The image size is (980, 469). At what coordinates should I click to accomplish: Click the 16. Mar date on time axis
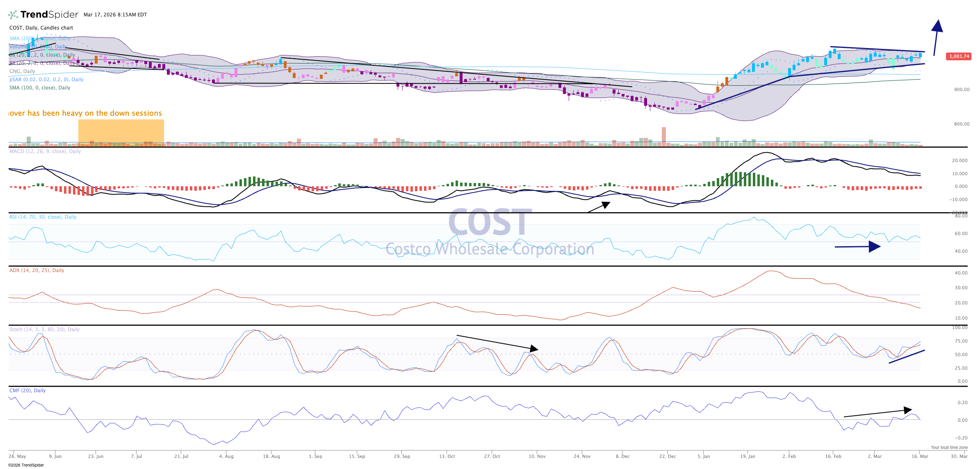click(x=920, y=456)
